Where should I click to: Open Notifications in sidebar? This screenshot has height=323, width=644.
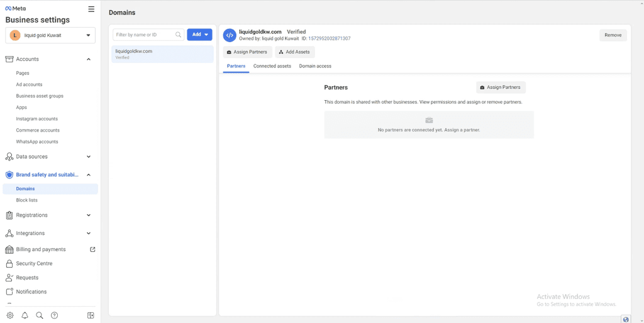(31, 292)
